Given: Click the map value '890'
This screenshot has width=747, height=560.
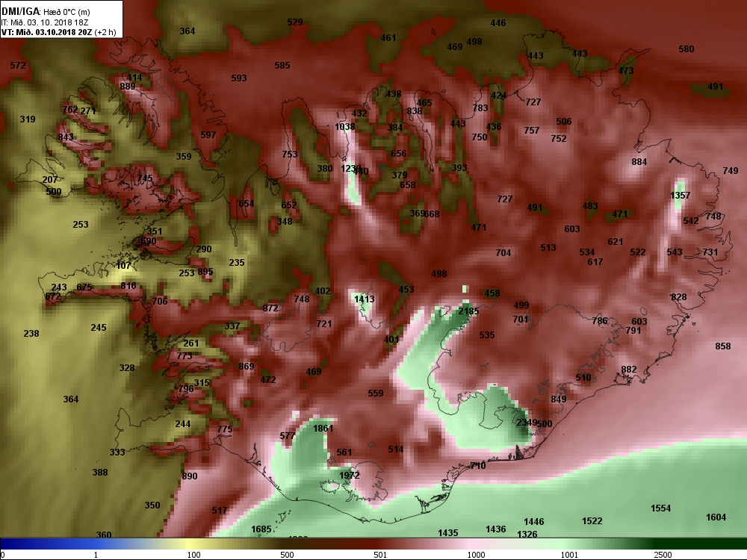Looking at the screenshot, I should click(189, 476).
